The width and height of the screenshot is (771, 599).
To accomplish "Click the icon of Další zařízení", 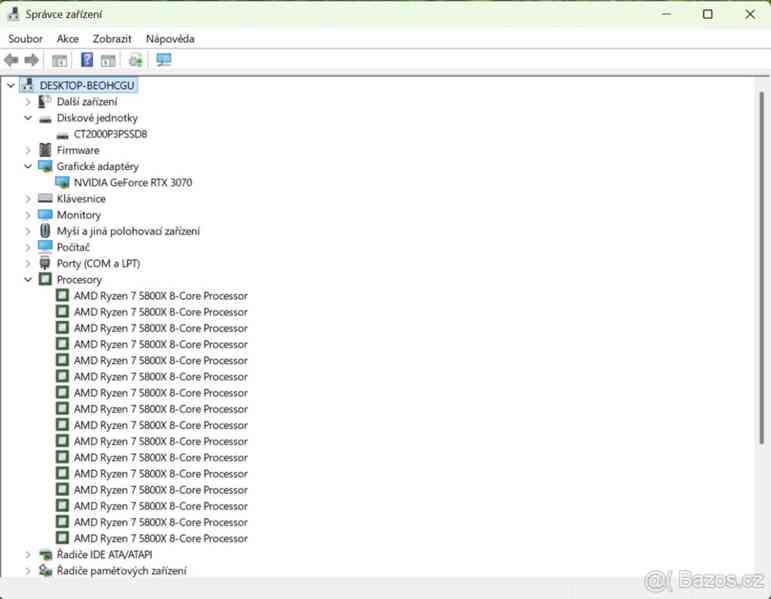I will click(x=45, y=101).
